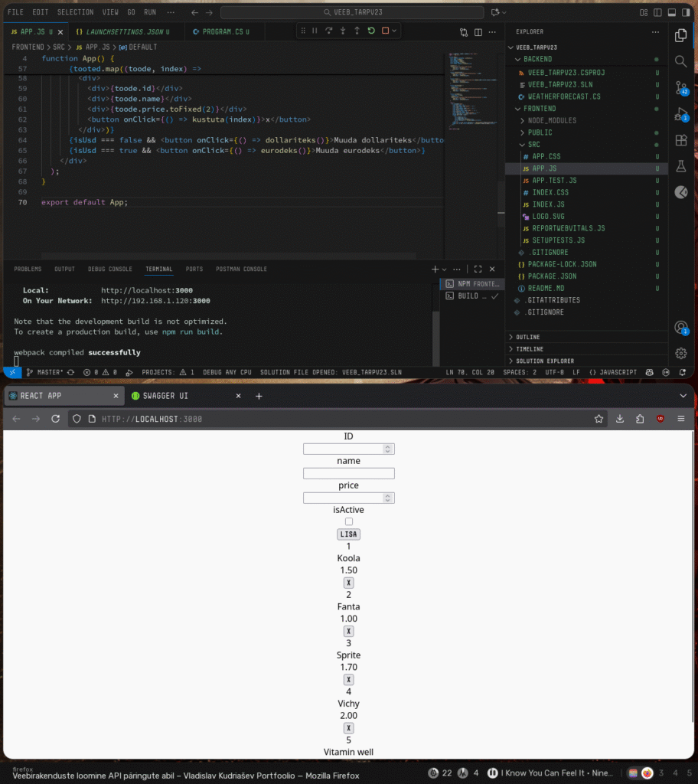Open the Source Control view icon
This screenshot has height=784, width=698.
680,88
